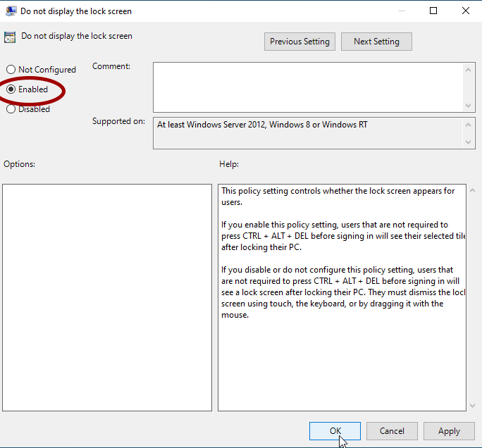Click the empty Options list panel
The height and width of the screenshot is (448, 482).
point(107,297)
